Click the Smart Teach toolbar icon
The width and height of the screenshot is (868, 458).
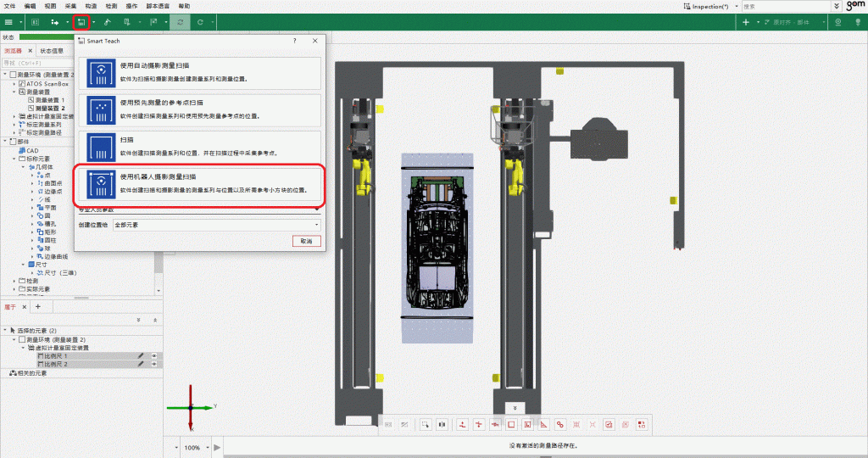click(81, 22)
